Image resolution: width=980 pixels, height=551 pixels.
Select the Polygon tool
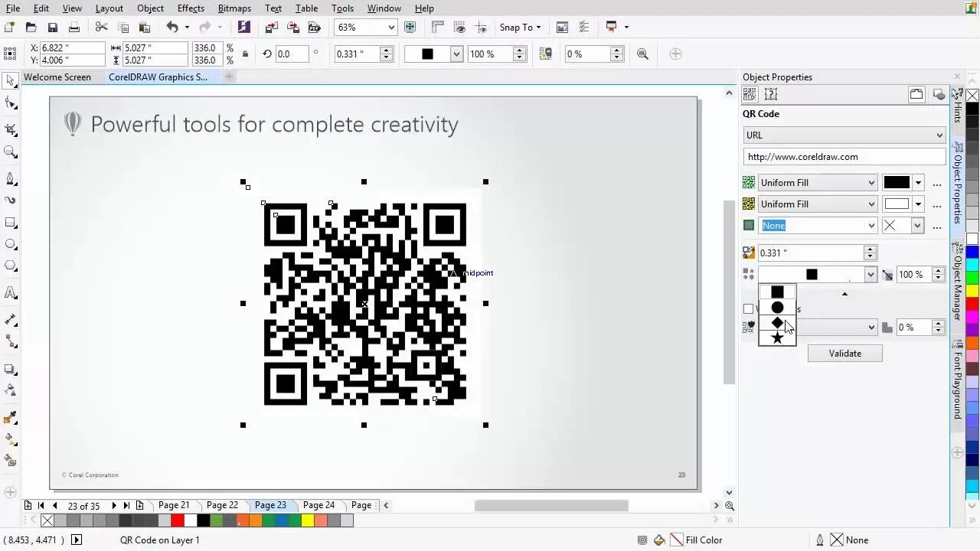coord(11,266)
